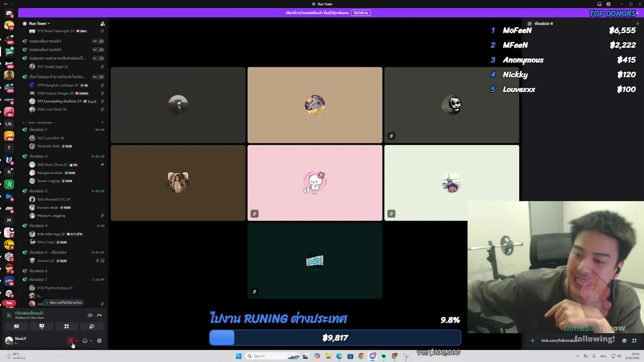This screenshot has width=644, height=362.
Task: Open headphone output options arrow
Action: click(x=91, y=341)
